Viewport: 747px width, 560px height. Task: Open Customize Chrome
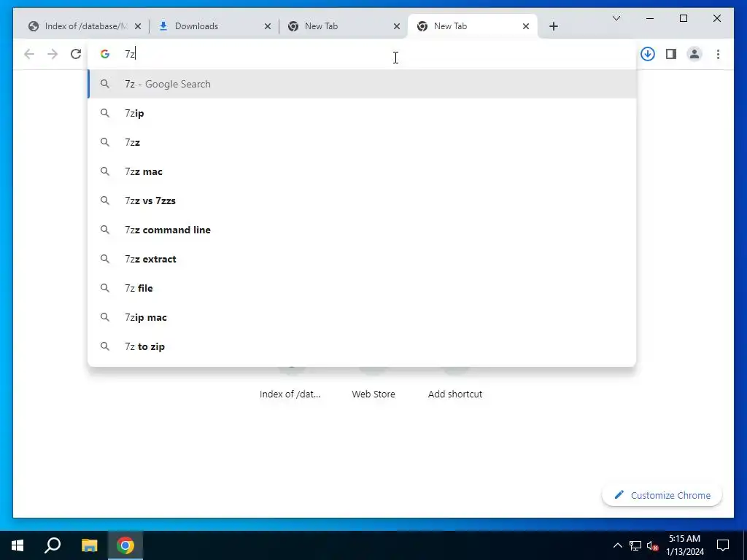pyautogui.click(x=662, y=495)
